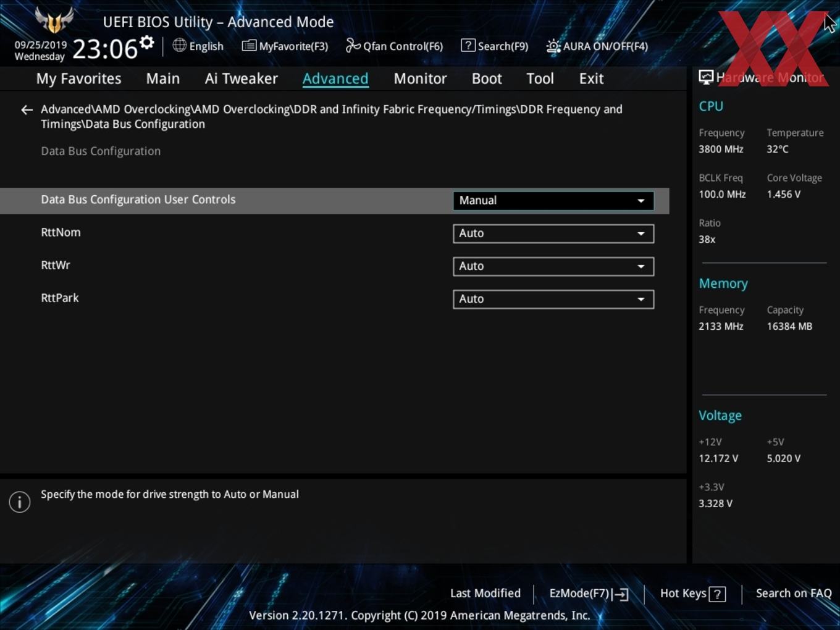
Task: Select the RttPark setting label
Action: coord(60,298)
